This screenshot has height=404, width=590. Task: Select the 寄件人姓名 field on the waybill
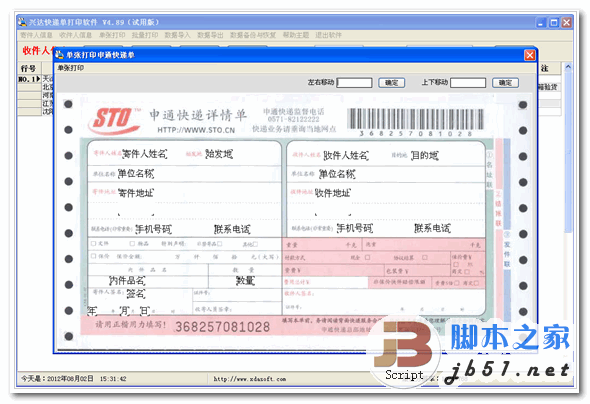point(144,154)
